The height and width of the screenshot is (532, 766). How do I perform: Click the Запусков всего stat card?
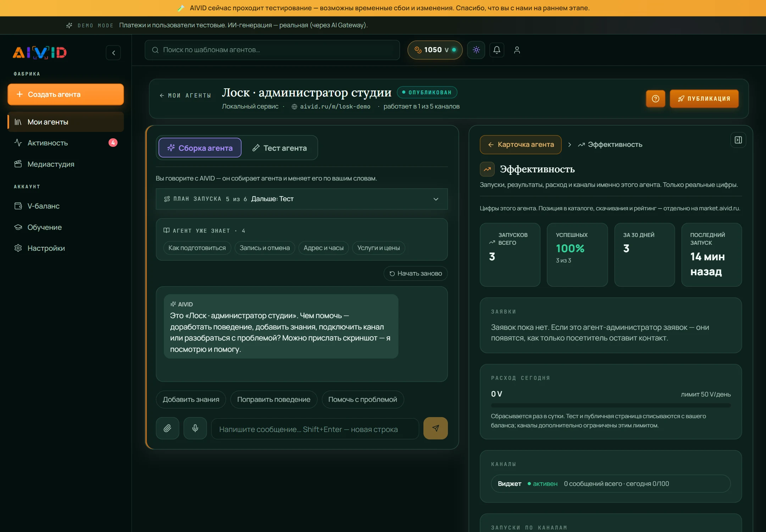[510, 255]
